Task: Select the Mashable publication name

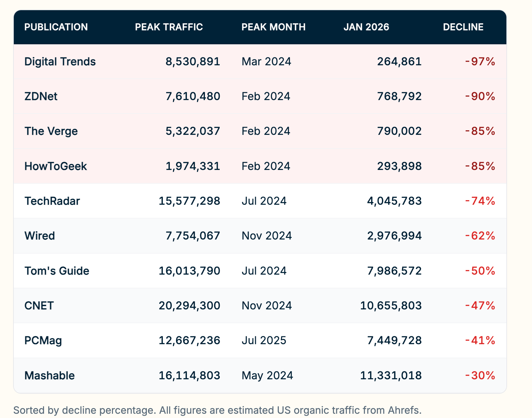Action: (50, 376)
